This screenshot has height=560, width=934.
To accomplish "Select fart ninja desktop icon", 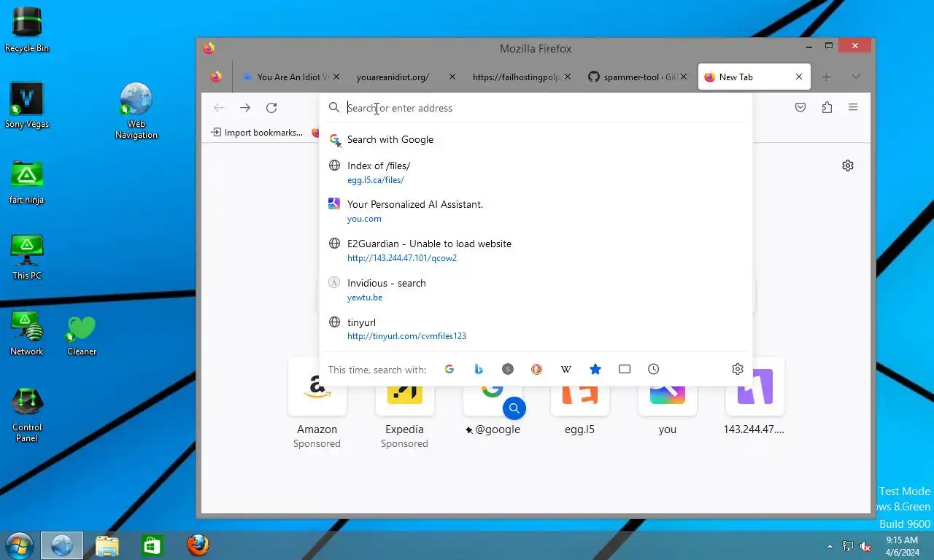I will pyautogui.click(x=27, y=182).
